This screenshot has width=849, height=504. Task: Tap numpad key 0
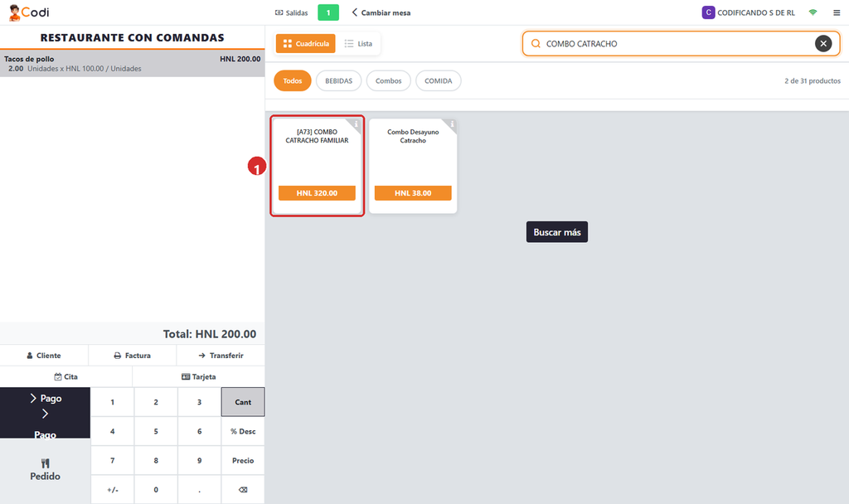156,489
